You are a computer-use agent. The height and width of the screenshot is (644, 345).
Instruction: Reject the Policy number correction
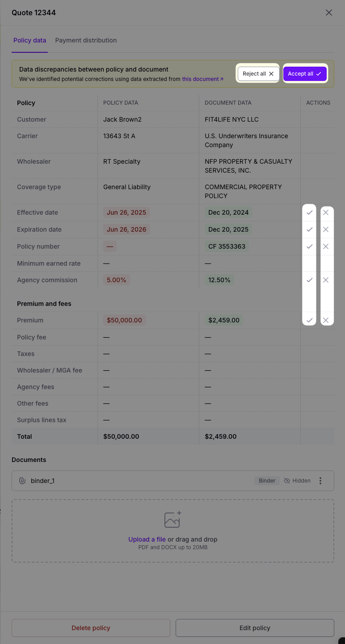326,246
